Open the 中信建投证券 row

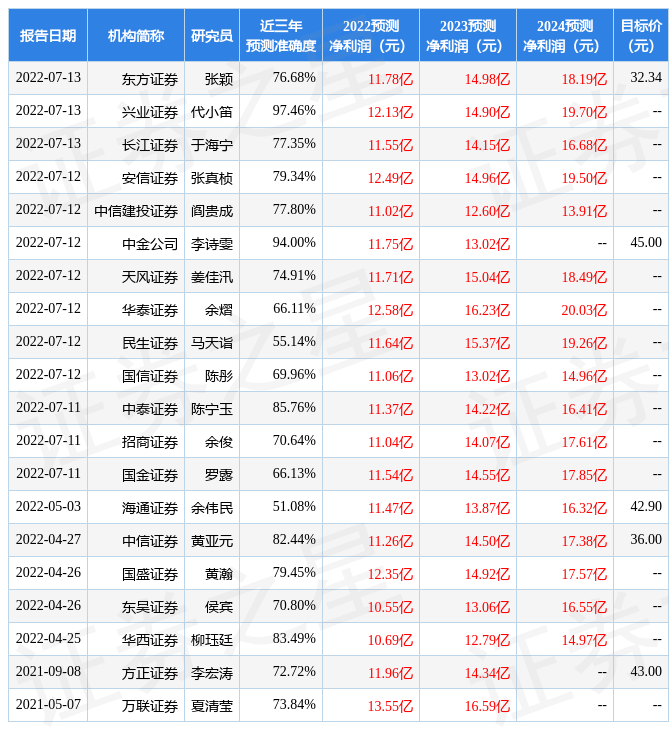[x=136, y=210]
